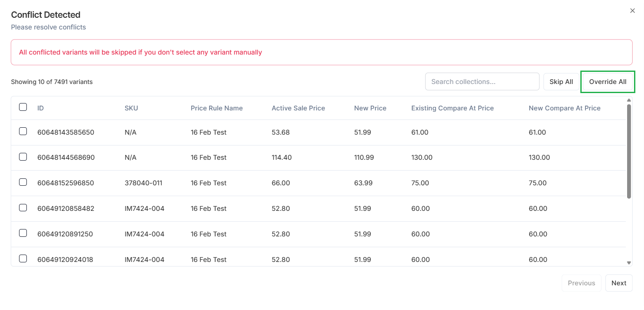This screenshot has height=310, width=644.
Task: Close the Conflict Detected dialog
Action: tap(632, 11)
